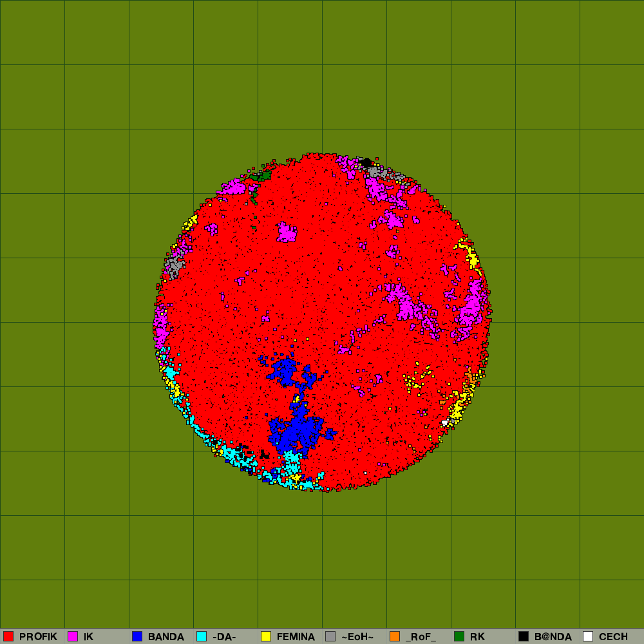
Task: Click the blue BANDA legend swatch
Action: (137, 636)
